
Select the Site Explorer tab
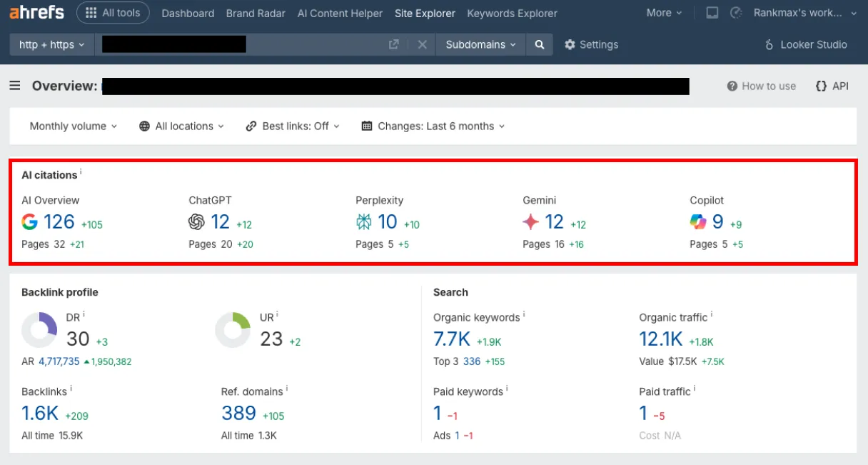click(425, 13)
